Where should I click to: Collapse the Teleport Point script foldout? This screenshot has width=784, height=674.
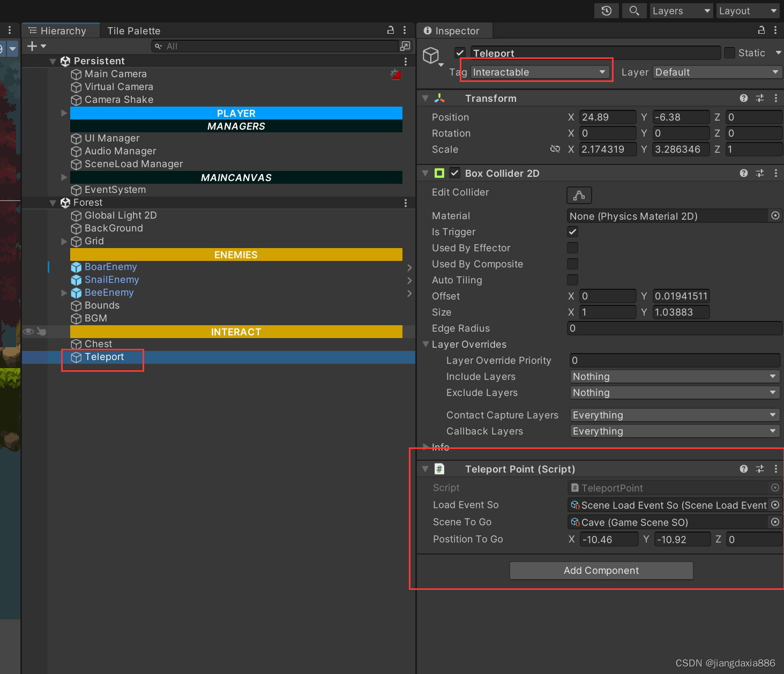point(425,469)
